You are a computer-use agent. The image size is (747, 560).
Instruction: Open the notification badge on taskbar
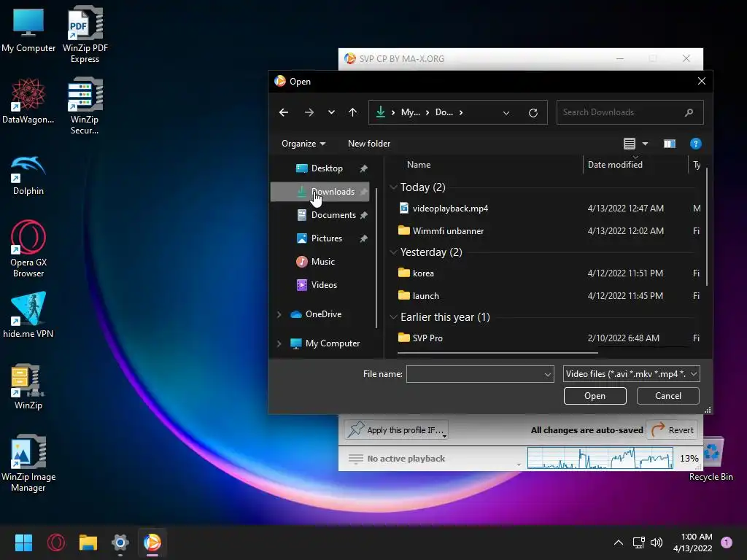727,542
